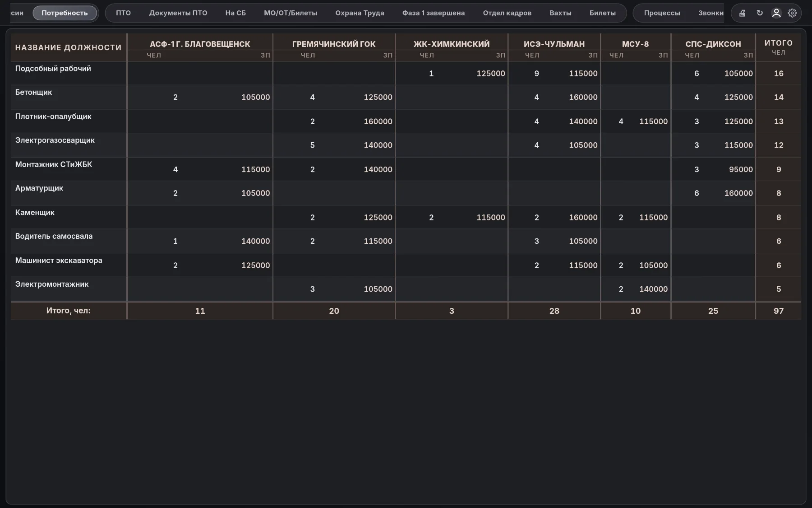Click the refresh arrow icon
Screen dimensions: 812x508
coord(760,13)
